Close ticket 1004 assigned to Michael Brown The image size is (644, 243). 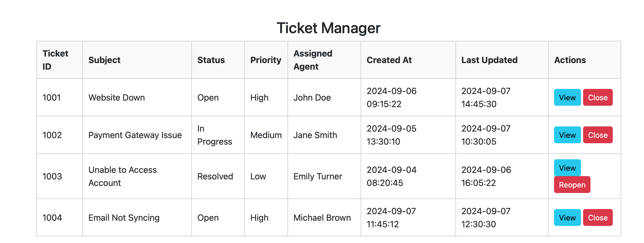point(598,217)
